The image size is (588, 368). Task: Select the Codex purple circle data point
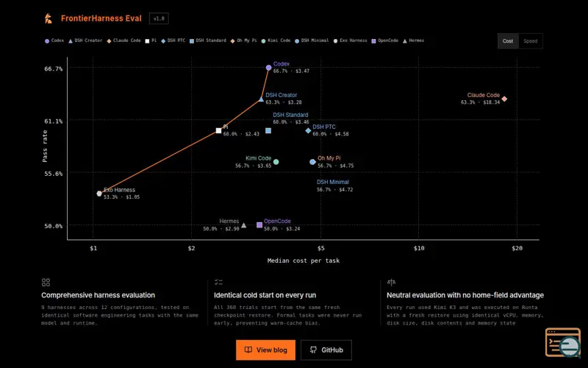click(x=268, y=68)
